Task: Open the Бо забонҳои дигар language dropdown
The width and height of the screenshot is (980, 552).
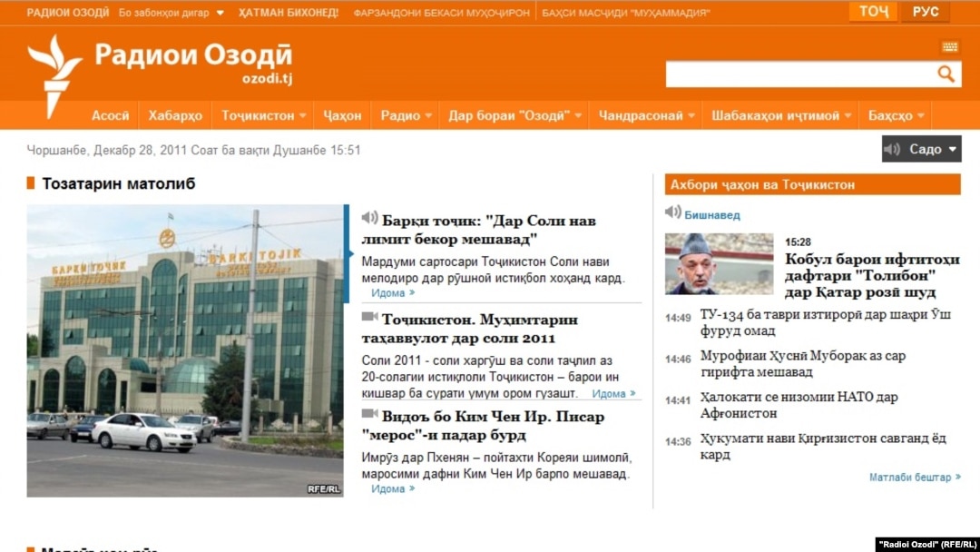Action: 171,13
